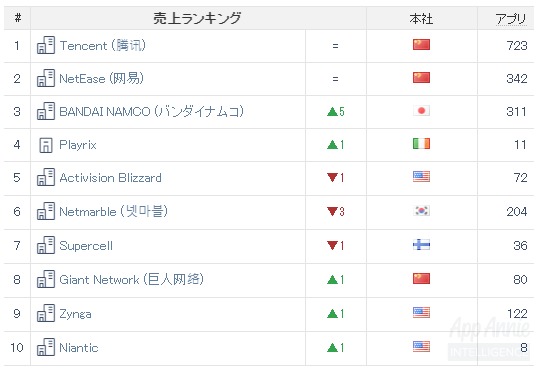Click the アプリ column header

pos(511,19)
